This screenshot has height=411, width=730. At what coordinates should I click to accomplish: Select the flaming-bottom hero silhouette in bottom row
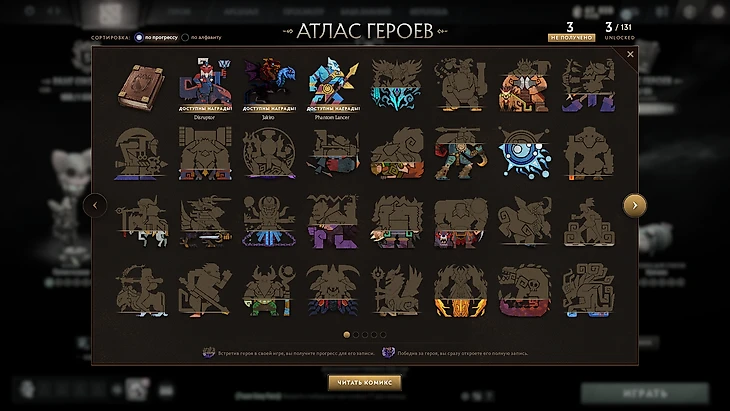460,290
